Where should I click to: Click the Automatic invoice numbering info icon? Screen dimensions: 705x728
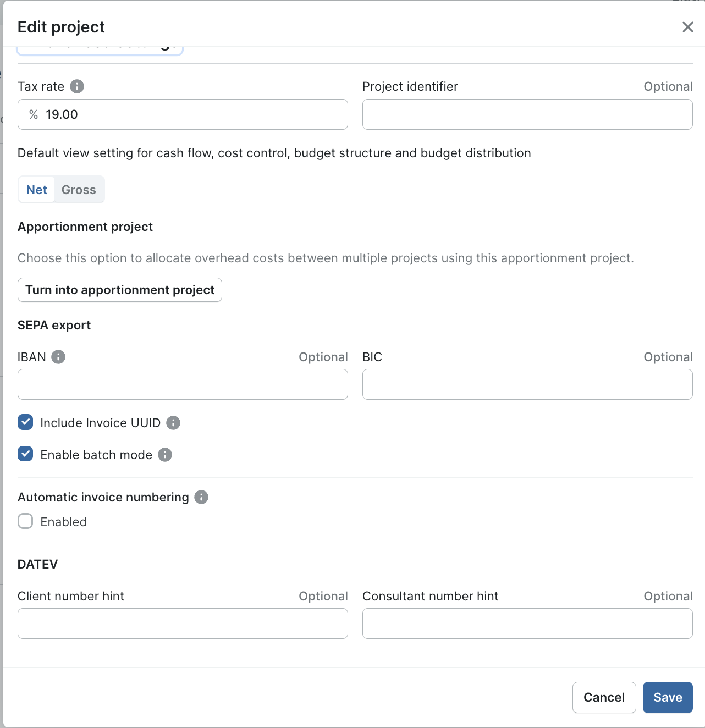tap(201, 497)
